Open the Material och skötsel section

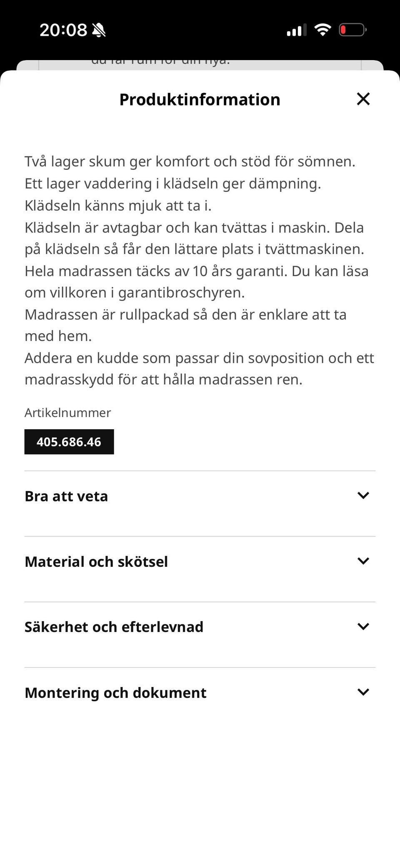[200, 569]
